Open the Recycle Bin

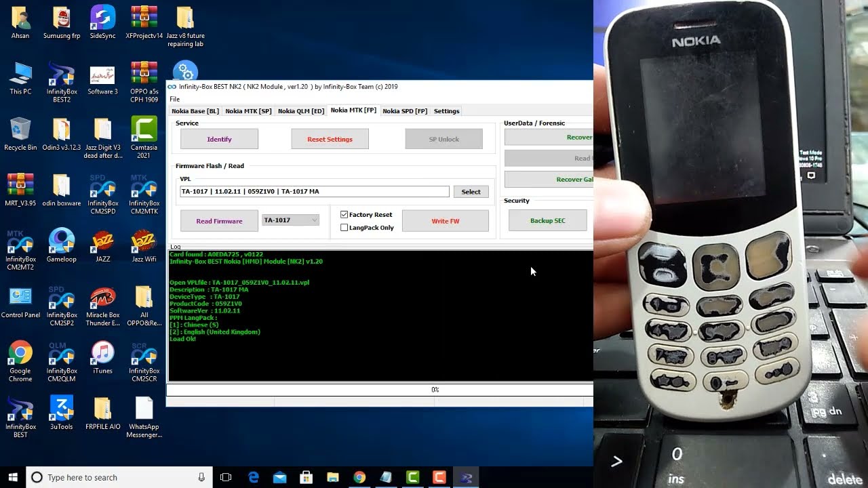pyautogui.click(x=20, y=134)
